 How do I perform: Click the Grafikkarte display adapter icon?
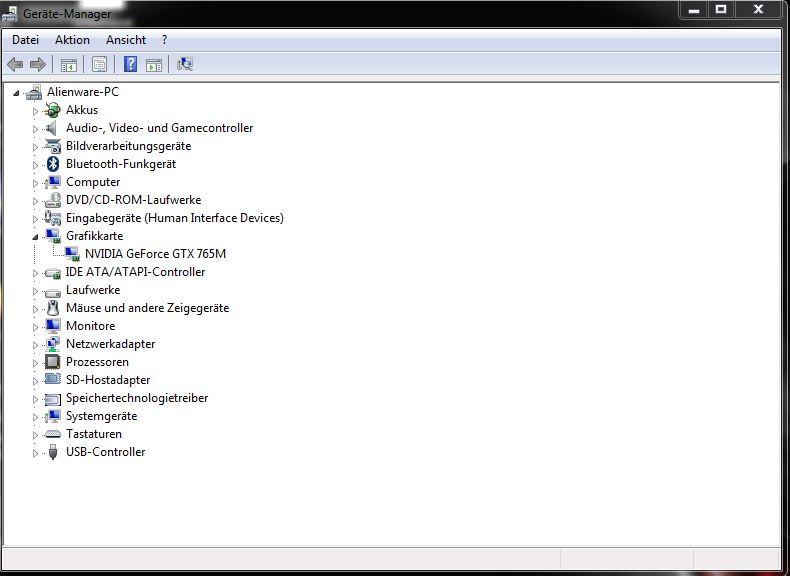52,236
